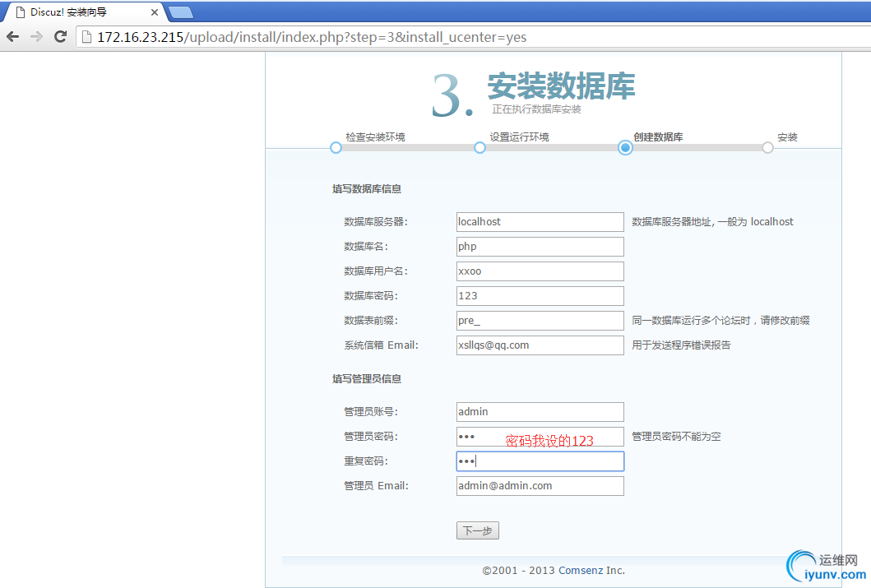Image resolution: width=871 pixels, height=588 pixels.
Task: Click the address bar URL
Action: point(312,37)
